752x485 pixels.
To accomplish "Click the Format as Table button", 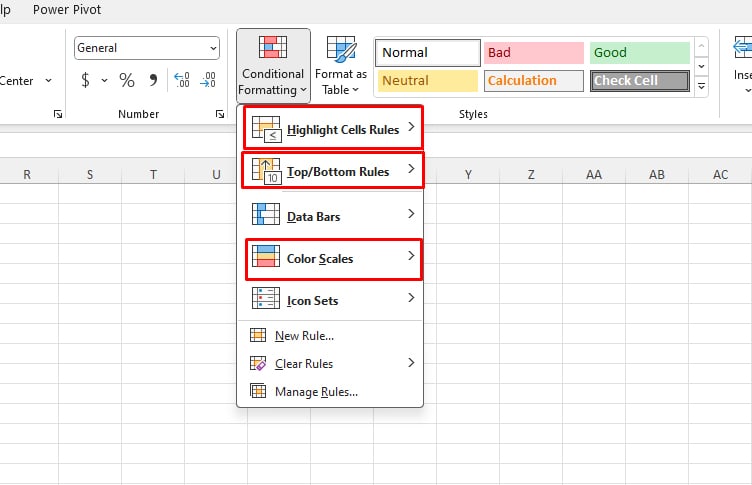I will 341,66.
